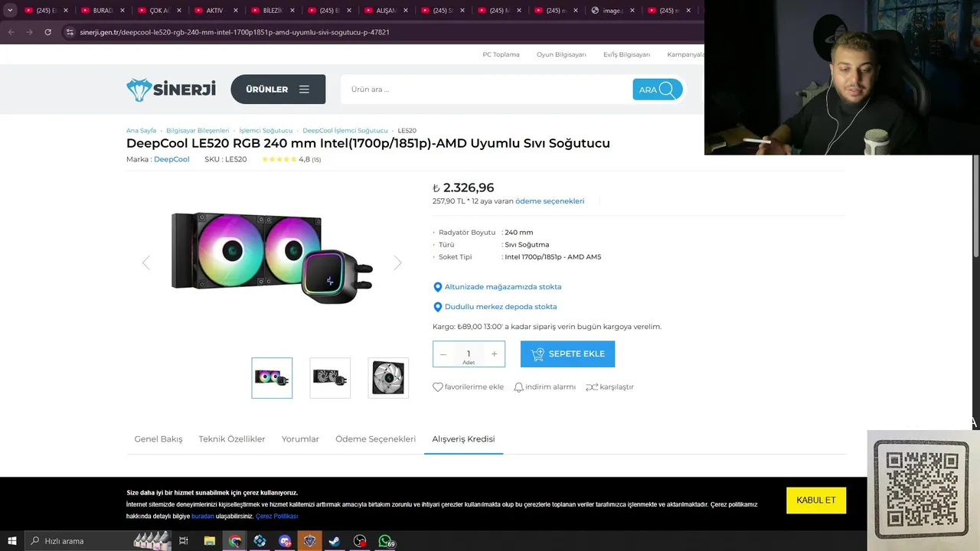Open Discord taskbar icon with badge
The height and width of the screenshot is (551, 980).
285,541
